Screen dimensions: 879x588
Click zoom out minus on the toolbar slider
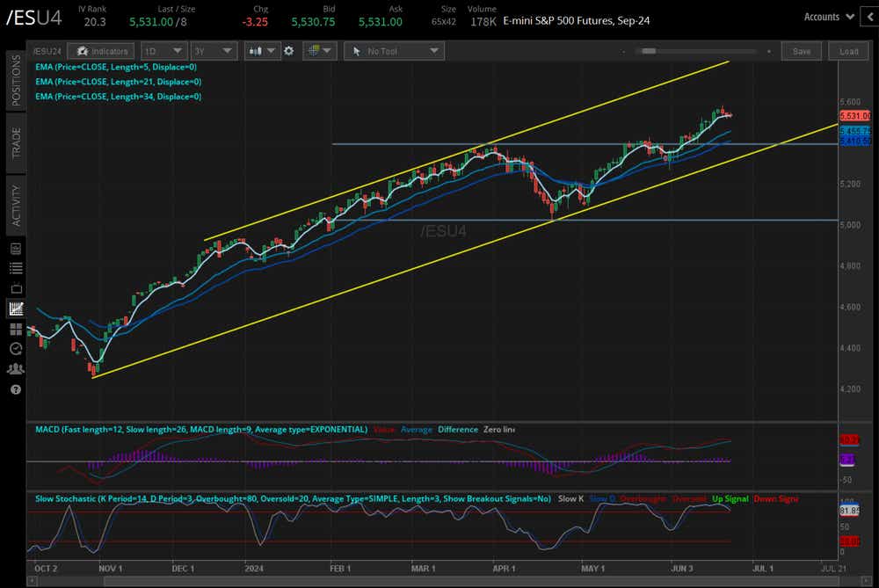pos(623,52)
